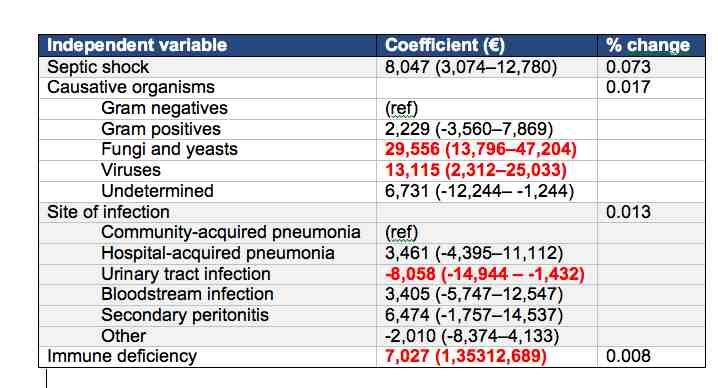Select the Secondary peritonitis coefficient value
The height and width of the screenshot is (388, 718).
point(473,315)
